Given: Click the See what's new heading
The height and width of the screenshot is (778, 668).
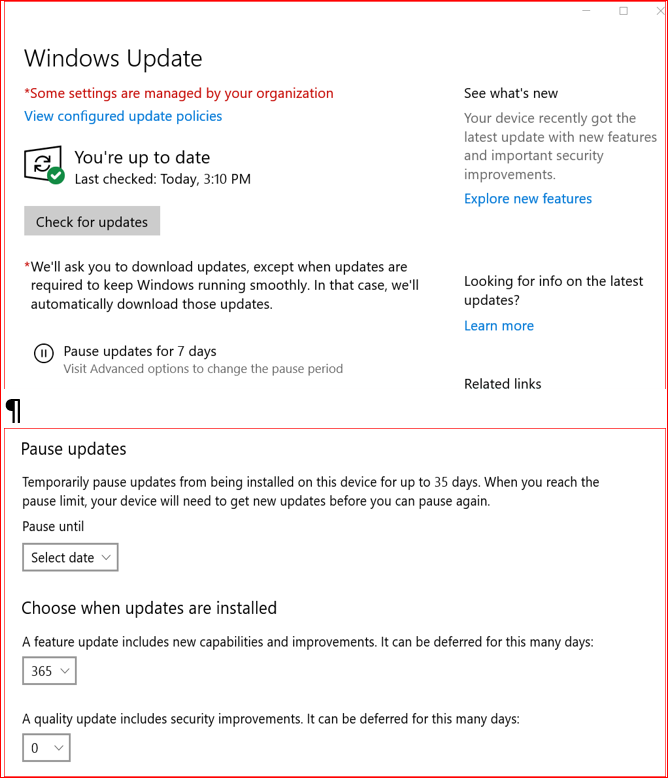Looking at the screenshot, I should pos(511,93).
